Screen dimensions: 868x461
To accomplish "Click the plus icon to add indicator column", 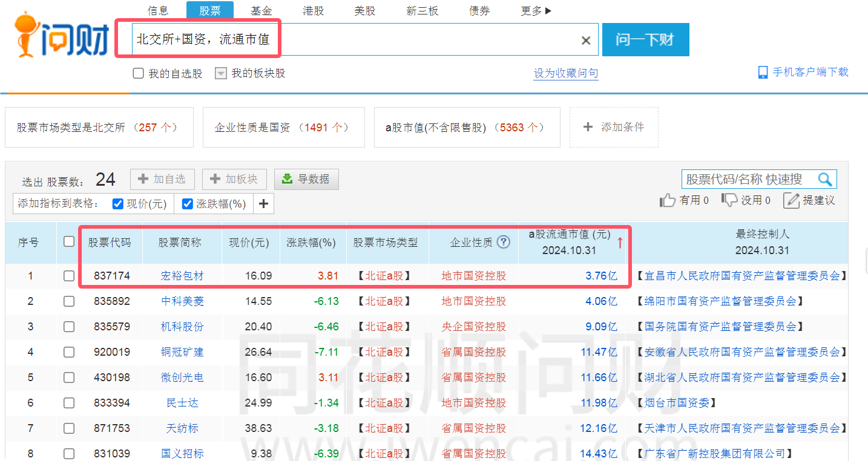I will [x=263, y=204].
